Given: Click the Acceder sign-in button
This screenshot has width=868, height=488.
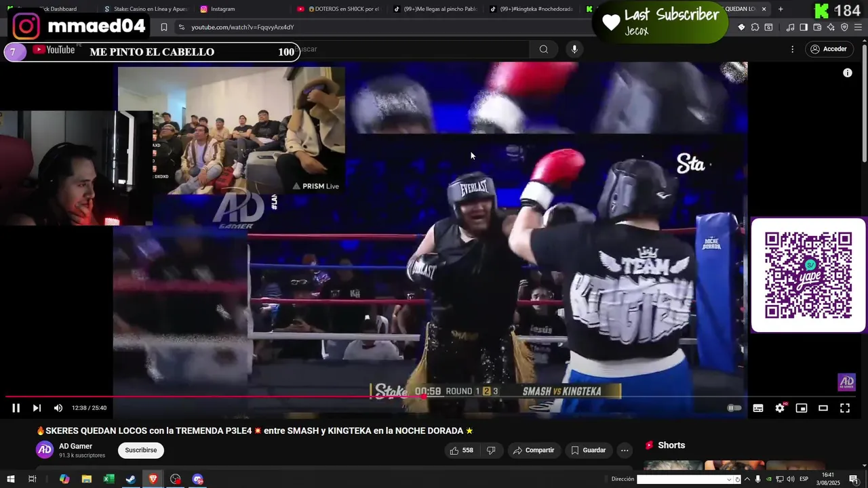Looking at the screenshot, I should (829, 49).
